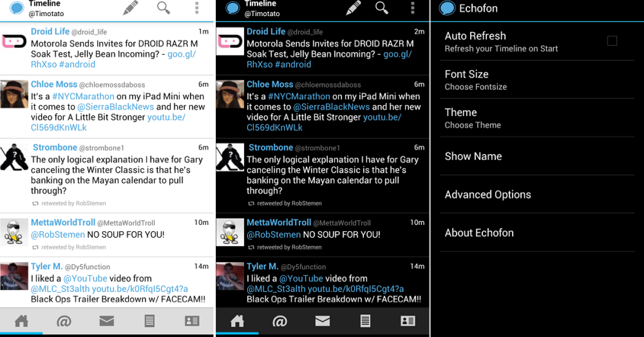Viewport: 644px width, 337px height.
Task: Open Lists tab in light theme bottom bar
Action: coord(150,321)
